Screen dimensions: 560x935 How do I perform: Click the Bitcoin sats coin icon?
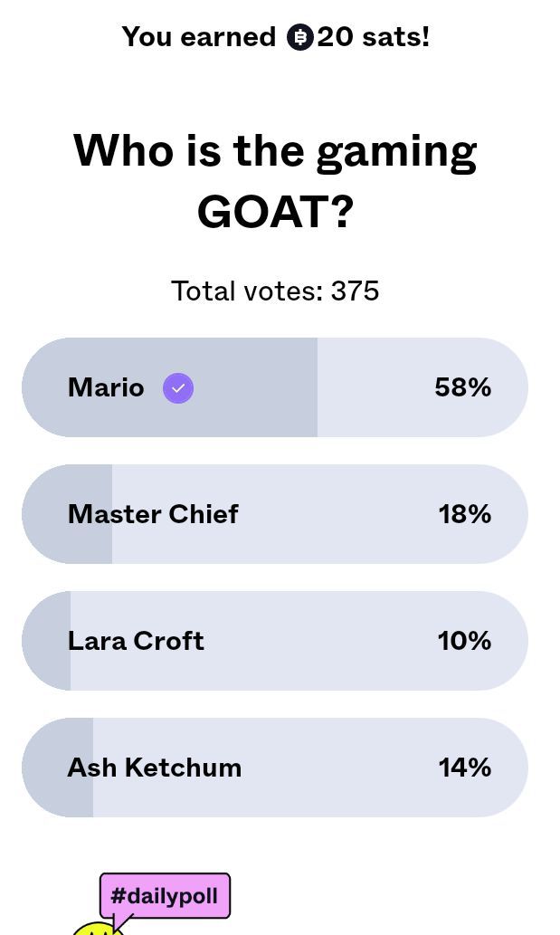(300, 37)
